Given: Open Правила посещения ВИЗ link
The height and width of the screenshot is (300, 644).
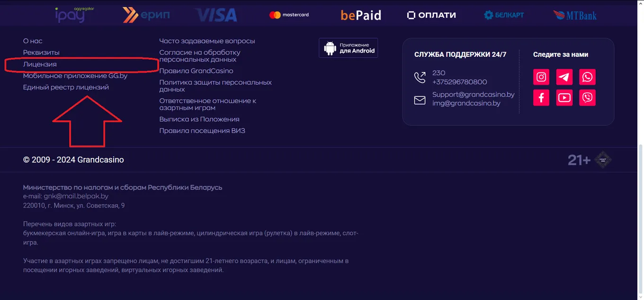Looking at the screenshot, I should click(x=202, y=131).
